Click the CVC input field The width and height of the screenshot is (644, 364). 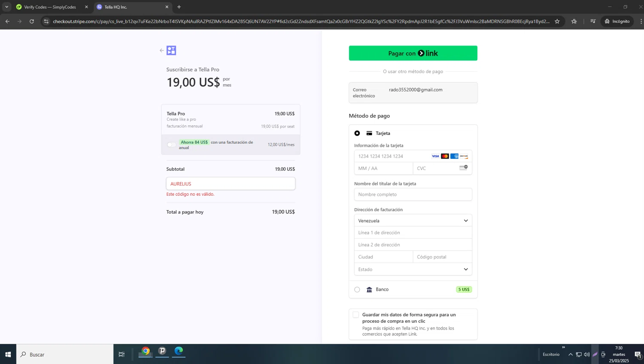click(442, 168)
